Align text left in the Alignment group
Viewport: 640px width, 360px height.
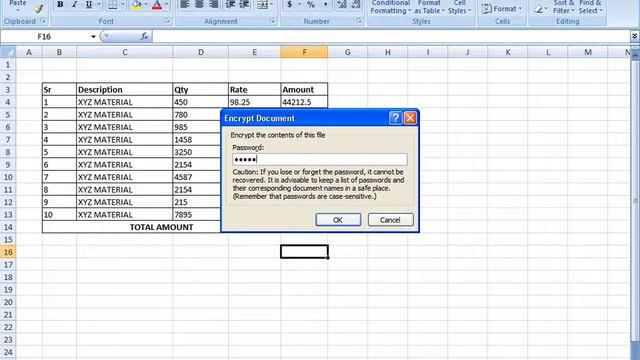coord(185,4)
